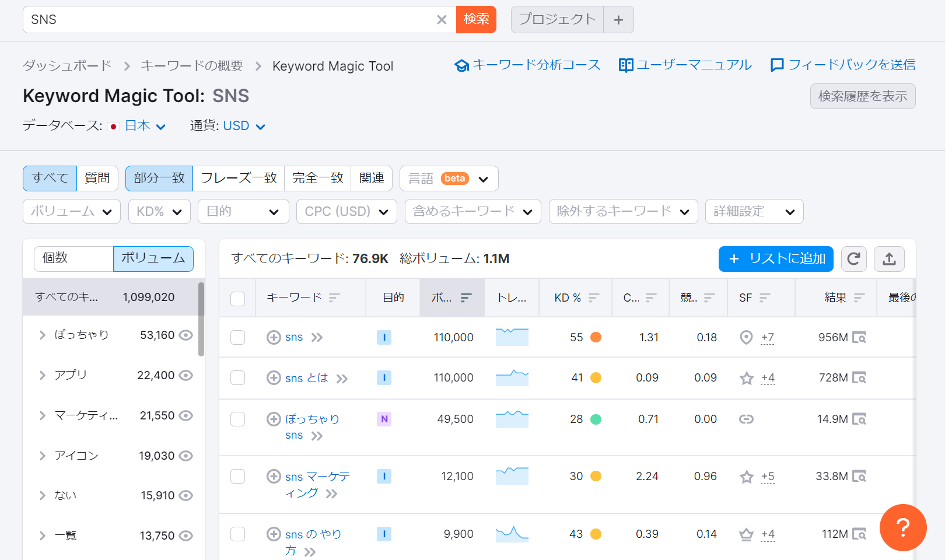Open the orange help question mark
This screenshot has width=952, height=560.
click(903, 527)
